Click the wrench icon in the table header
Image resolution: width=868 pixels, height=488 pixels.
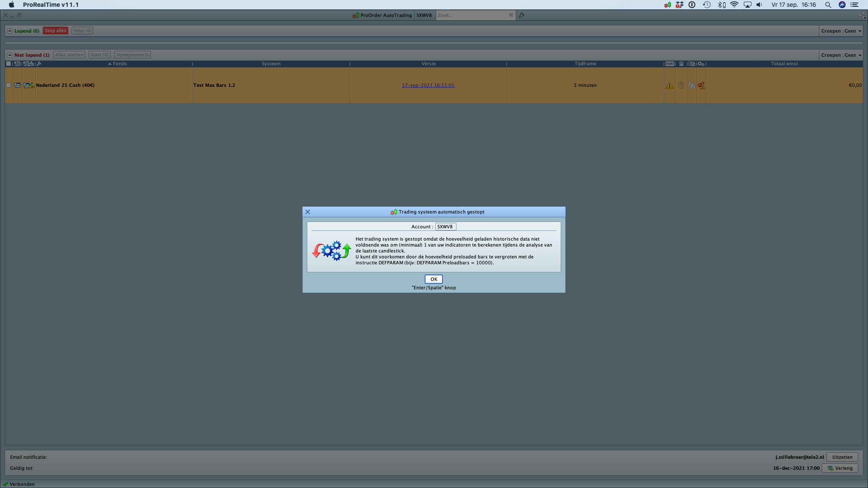tap(39, 64)
